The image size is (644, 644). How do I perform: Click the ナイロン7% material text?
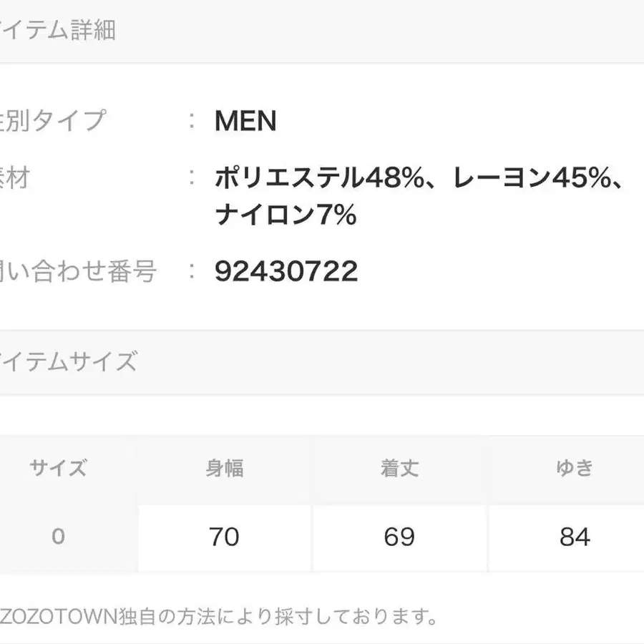(x=286, y=215)
